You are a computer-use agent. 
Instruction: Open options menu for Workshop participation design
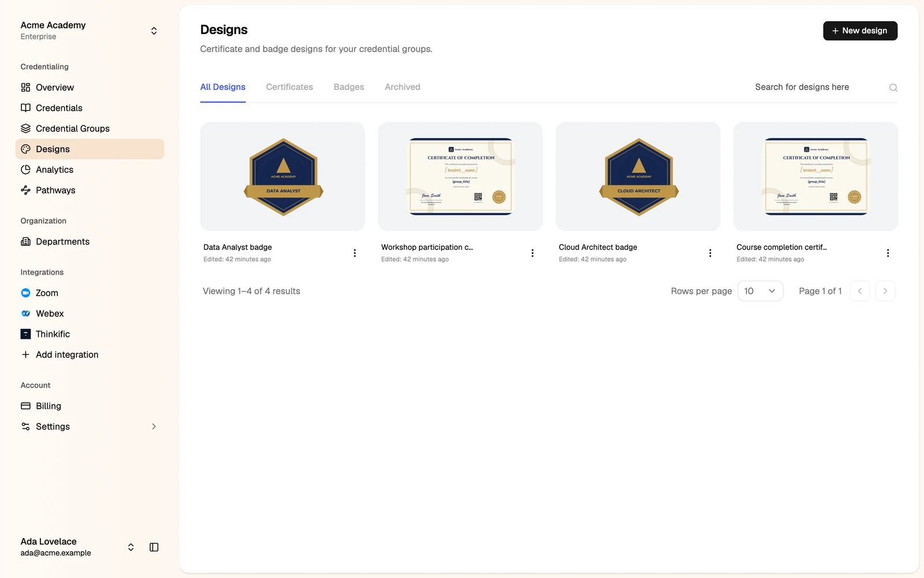[x=532, y=253]
